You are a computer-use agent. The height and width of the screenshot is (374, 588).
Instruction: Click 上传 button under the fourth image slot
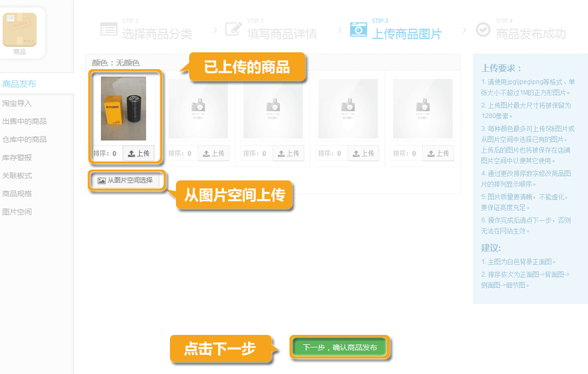click(x=363, y=153)
